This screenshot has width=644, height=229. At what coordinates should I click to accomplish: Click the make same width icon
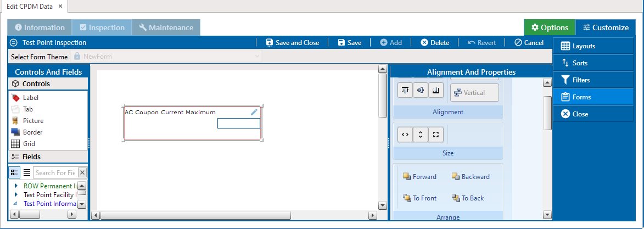click(405, 134)
